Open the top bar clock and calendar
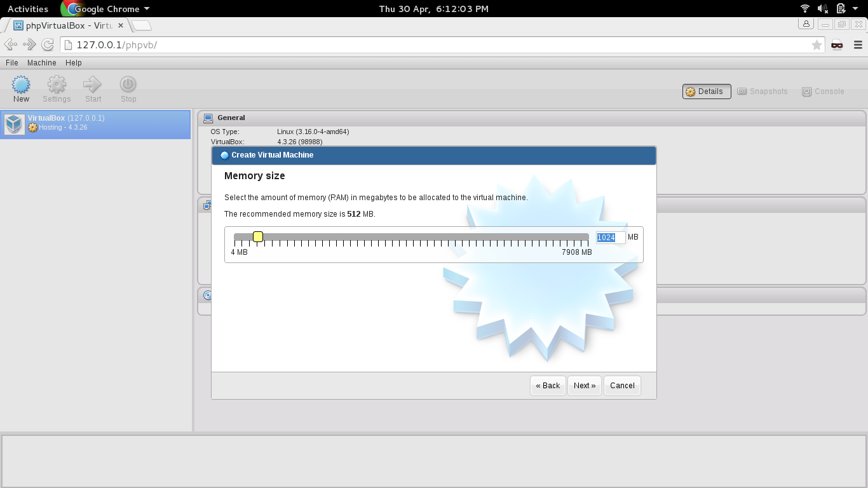Image resolution: width=868 pixels, height=488 pixels. (434, 9)
